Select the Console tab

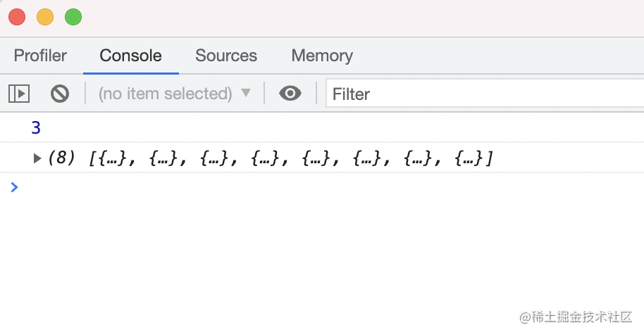pos(130,56)
